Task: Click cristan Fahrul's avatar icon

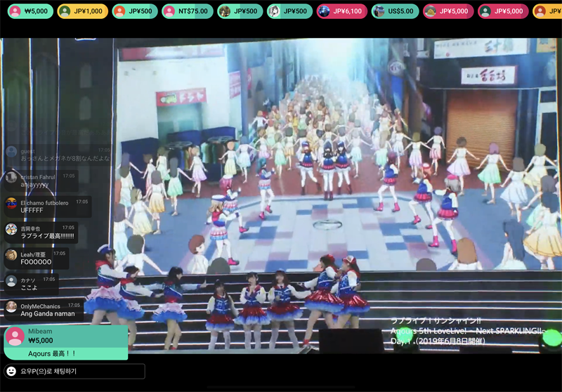Action: click(11, 178)
